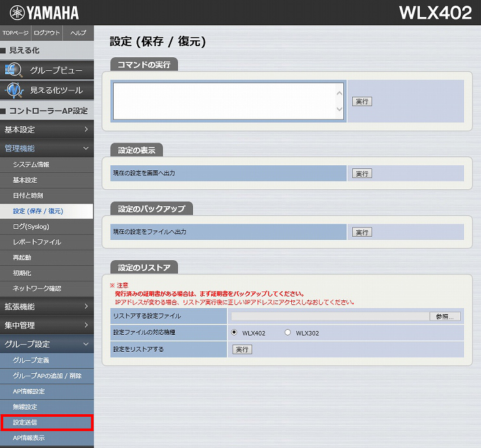481x448 pixels.
Task: Open グループ定義 menu item
Action: click(x=47, y=360)
